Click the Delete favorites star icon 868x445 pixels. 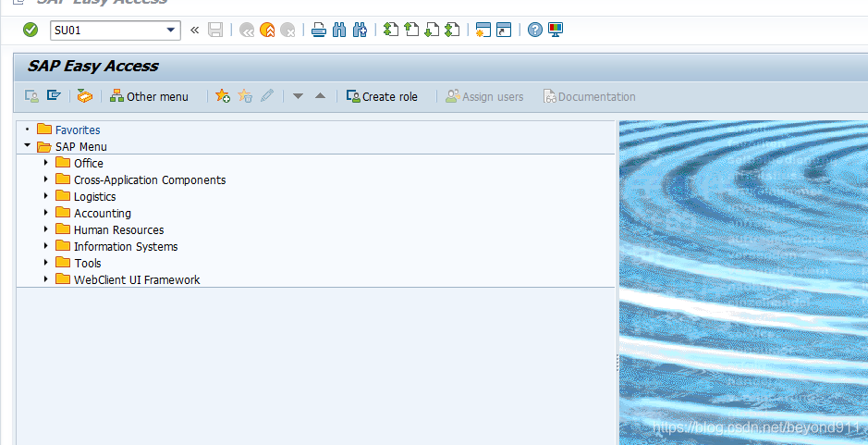point(245,96)
